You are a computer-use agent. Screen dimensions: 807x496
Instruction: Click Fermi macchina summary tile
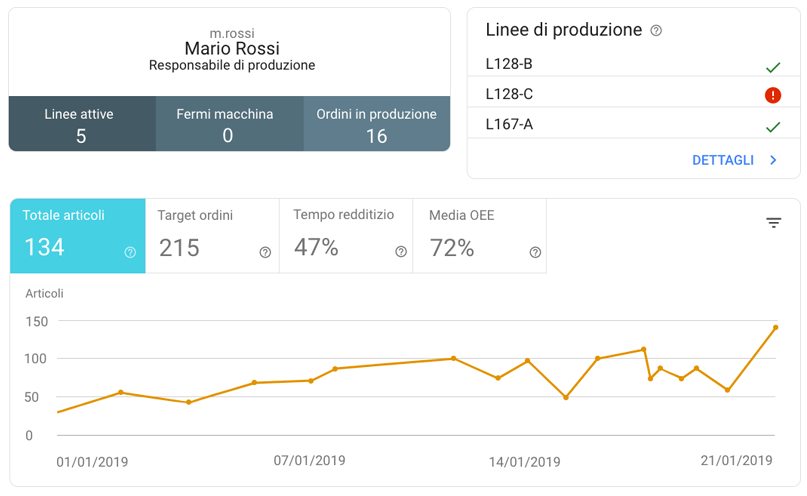coord(228,124)
